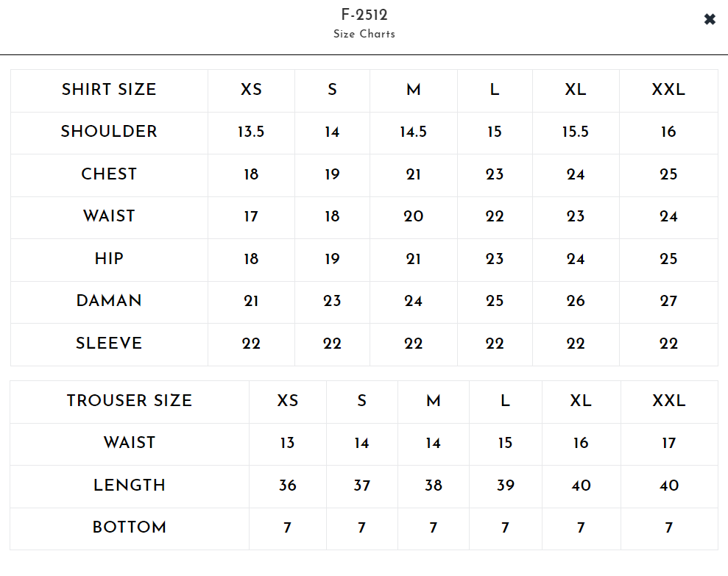Click the shirt XS column header

251,90
